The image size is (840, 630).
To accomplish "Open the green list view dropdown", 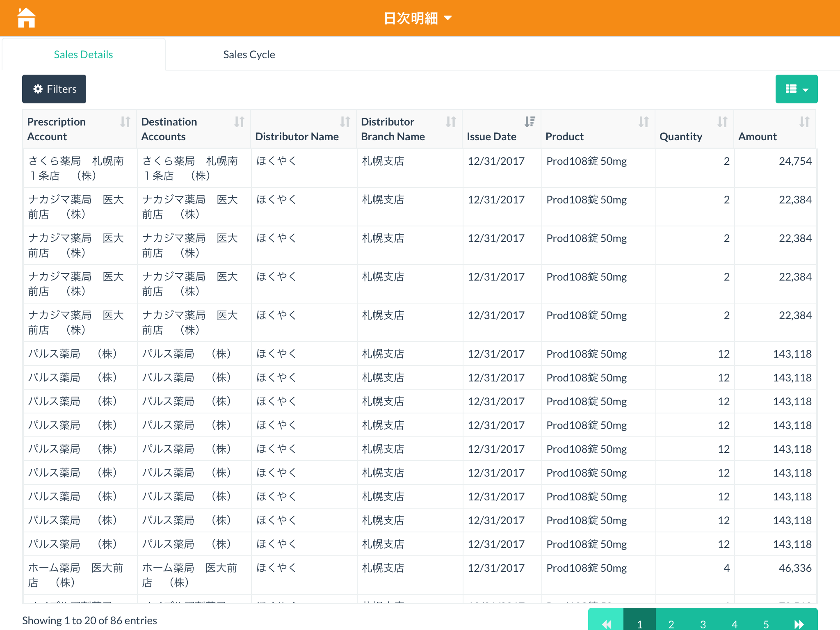I will (x=796, y=89).
